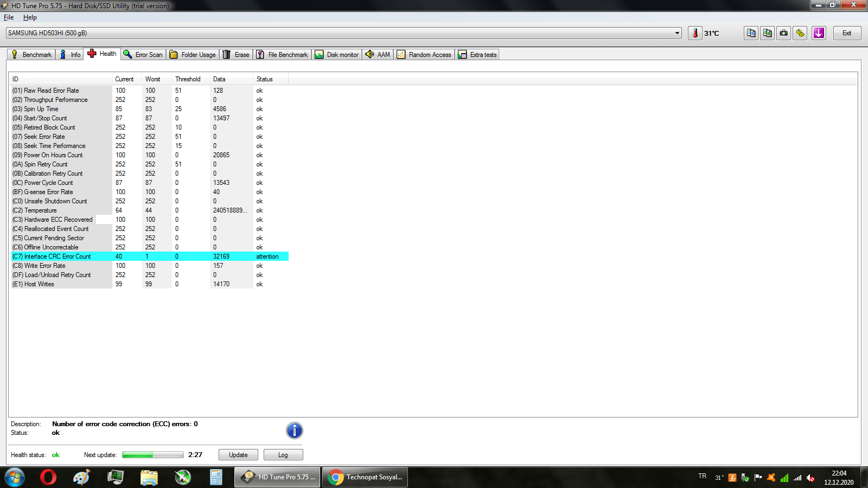Click the Data column header
The width and height of the screenshot is (868, 488).
pyautogui.click(x=231, y=79)
